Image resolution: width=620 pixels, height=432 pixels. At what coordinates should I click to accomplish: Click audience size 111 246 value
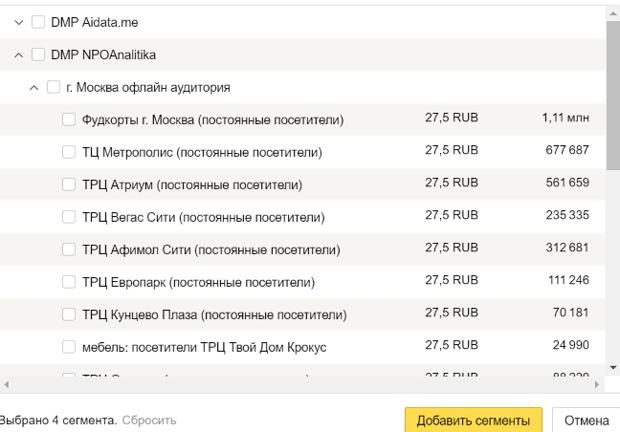569,280
